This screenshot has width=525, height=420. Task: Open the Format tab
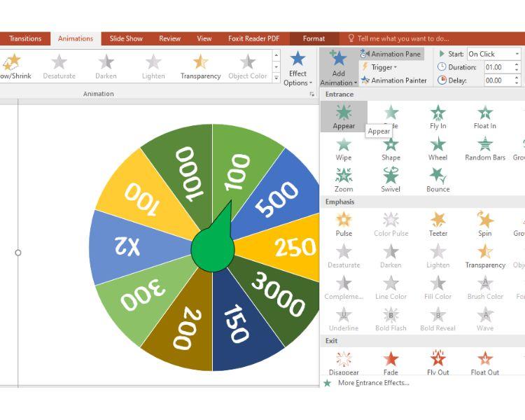[x=314, y=38]
